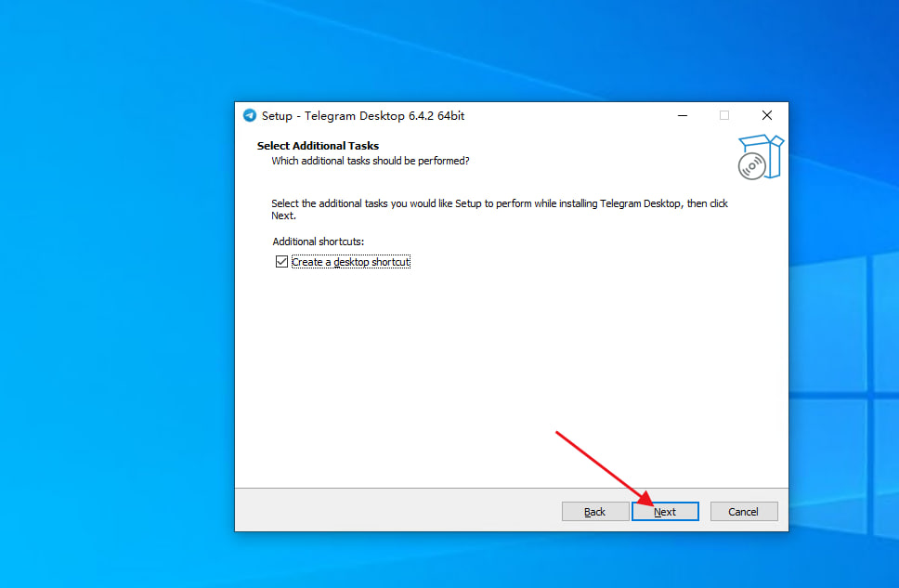Click empty desktop area left of the installer

[x=111, y=325]
